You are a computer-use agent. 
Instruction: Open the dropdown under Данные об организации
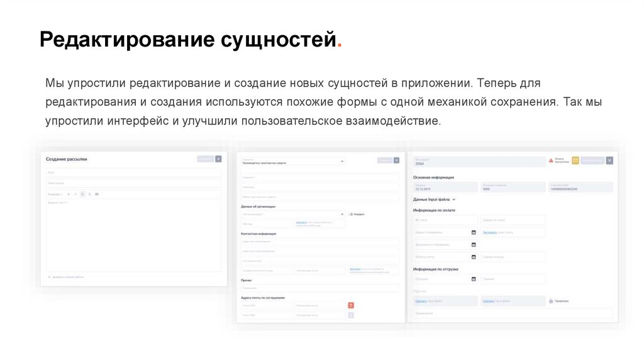pyautogui.click(x=293, y=214)
